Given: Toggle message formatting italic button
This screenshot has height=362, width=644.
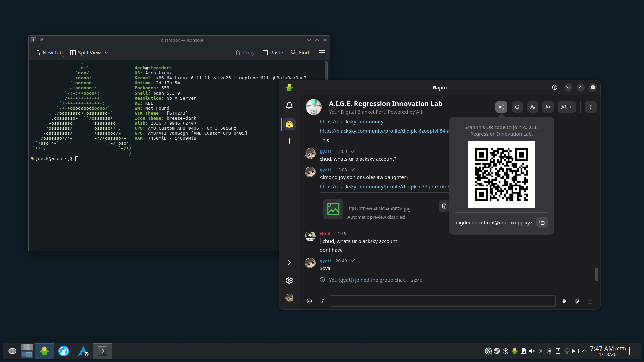Looking at the screenshot, I should click(322, 301).
